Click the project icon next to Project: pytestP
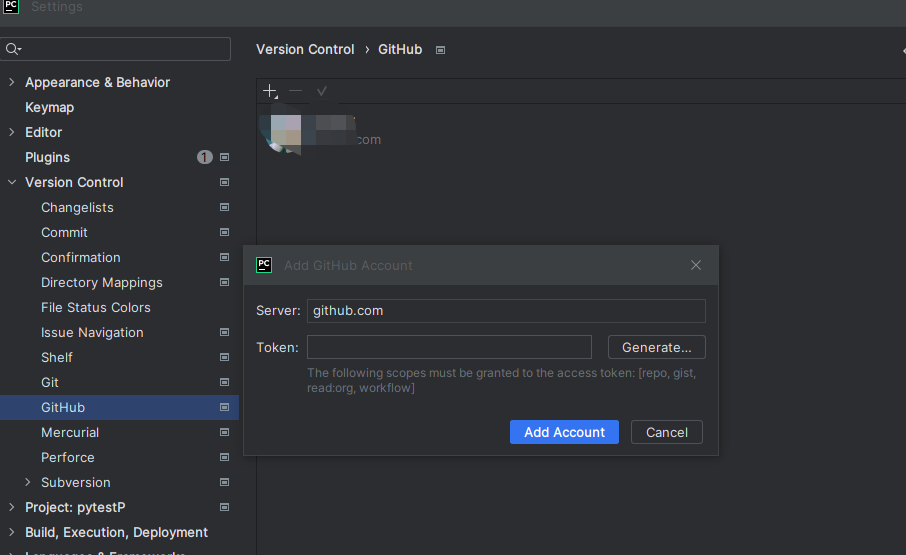906x555 pixels. 225,507
